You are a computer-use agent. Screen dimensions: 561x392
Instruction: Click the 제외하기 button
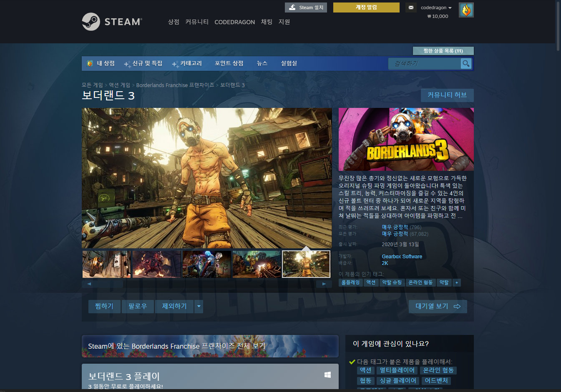coord(174,307)
